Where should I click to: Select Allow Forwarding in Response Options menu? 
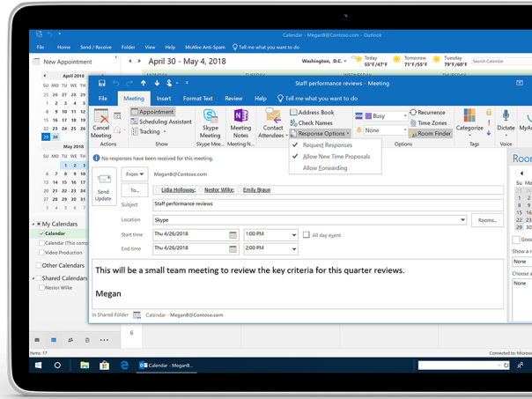pos(325,168)
